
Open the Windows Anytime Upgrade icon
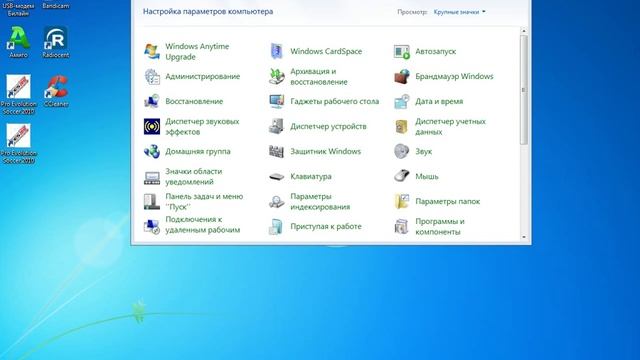(152, 51)
